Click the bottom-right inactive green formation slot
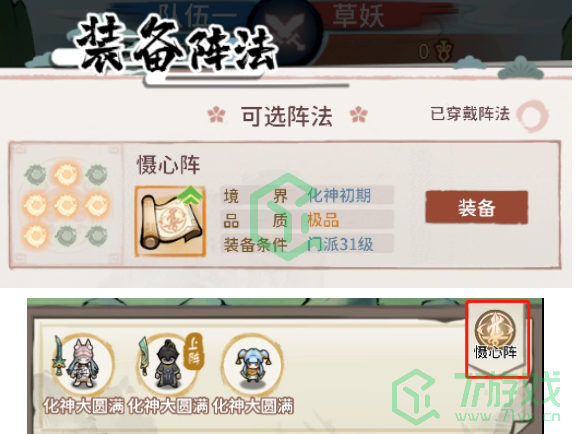The height and width of the screenshot is (434, 576). click(96, 235)
